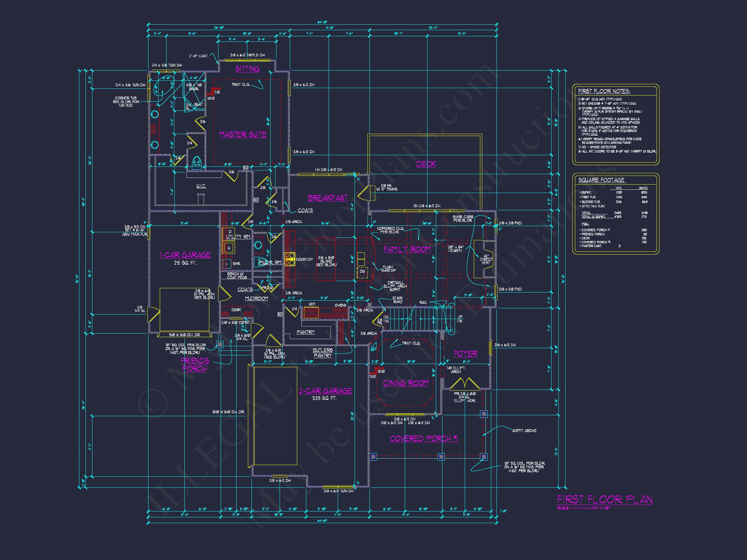Click the (4) 2/8 x 6/2 DH label

(328, 170)
